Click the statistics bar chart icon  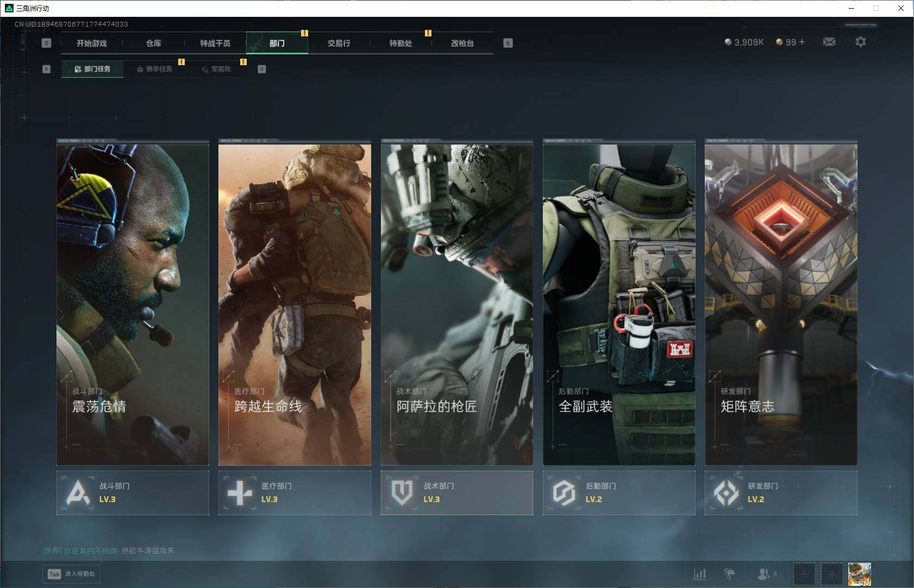[x=700, y=574]
